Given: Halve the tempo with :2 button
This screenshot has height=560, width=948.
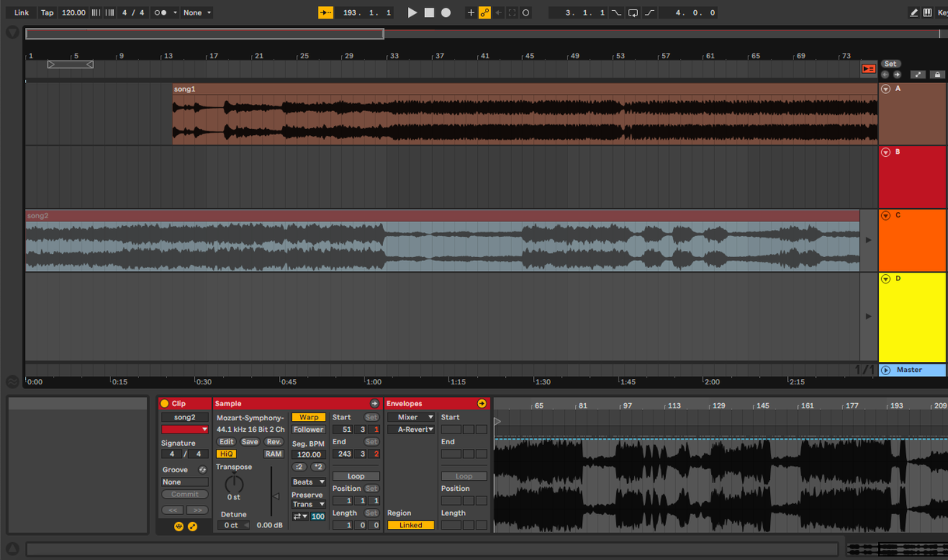Looking at the screenshot, I should pos(299,467).
